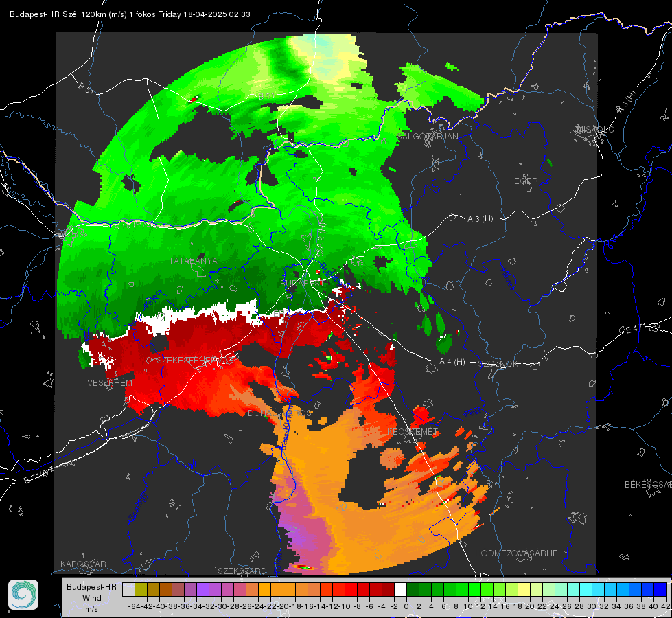Choose the cyan swatch between 28 and 30
The image size is (672, 618).
(x=586, y=590)
